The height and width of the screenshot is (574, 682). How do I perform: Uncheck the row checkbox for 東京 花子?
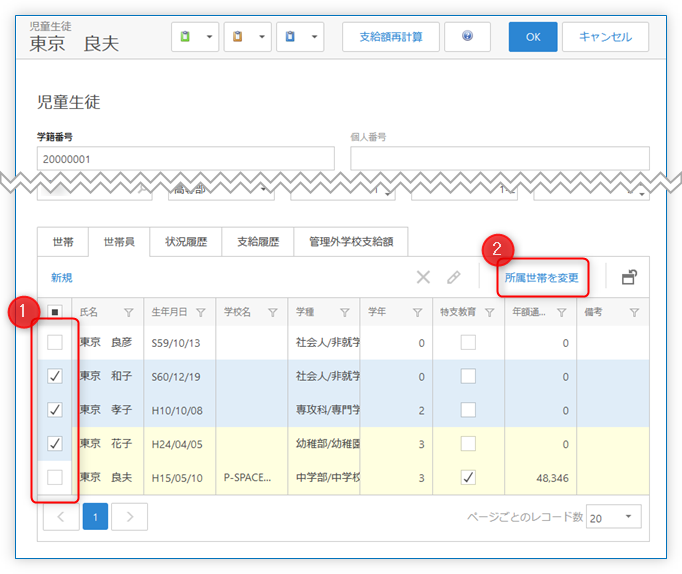click(55, 444)
